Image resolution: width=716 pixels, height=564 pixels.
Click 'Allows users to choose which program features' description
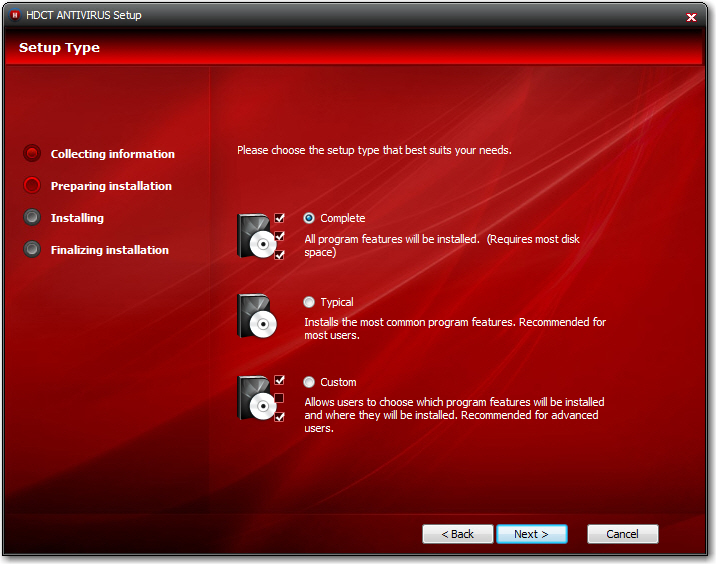[x=454, y=415]
